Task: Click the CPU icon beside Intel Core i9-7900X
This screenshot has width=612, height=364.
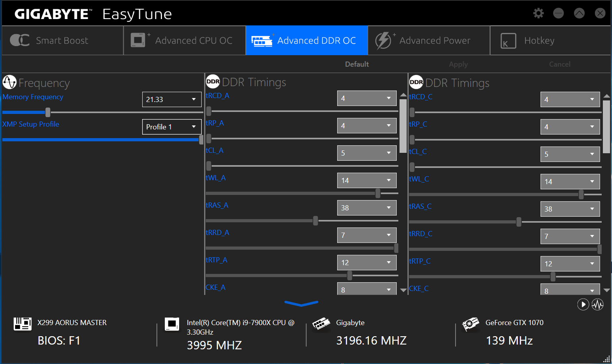Action: pos(172,324)
